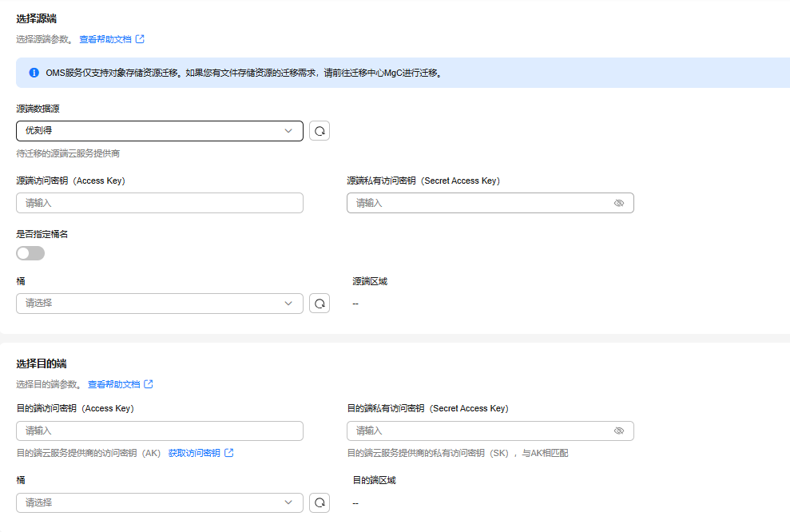Click the source Secret Access Key input field
790x532 pixels.
[x=490, y=203]
